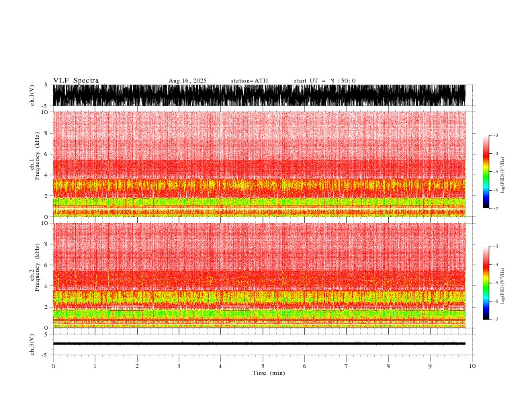532x411 pixels.
Task: Click inside the ch.2 spectrogram panel
Action: click(x=259, y=275)
